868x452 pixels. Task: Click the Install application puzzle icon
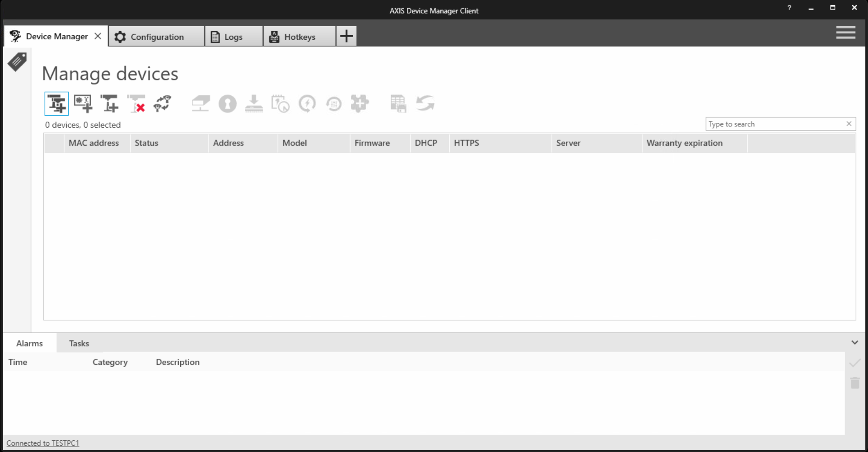tap(360, 103)
